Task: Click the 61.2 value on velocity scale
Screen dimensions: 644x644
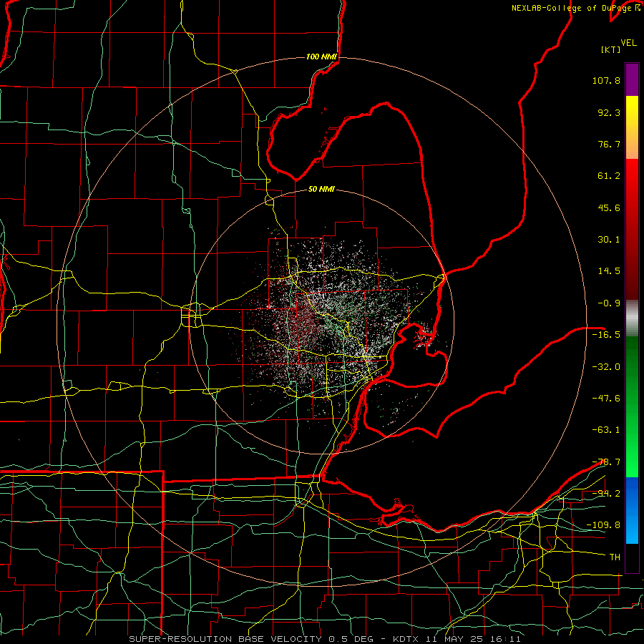Action: (609, 176)
